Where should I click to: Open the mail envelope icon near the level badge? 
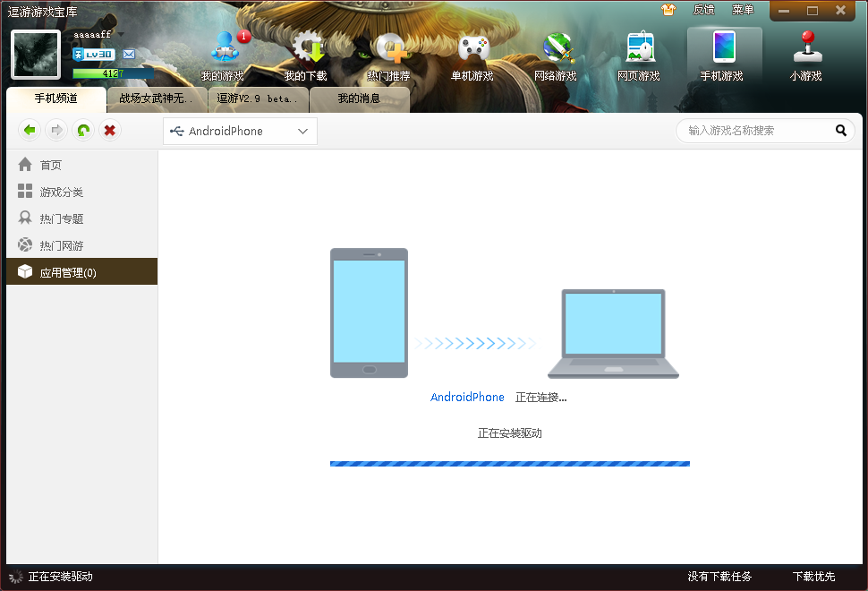pos(129,55)
